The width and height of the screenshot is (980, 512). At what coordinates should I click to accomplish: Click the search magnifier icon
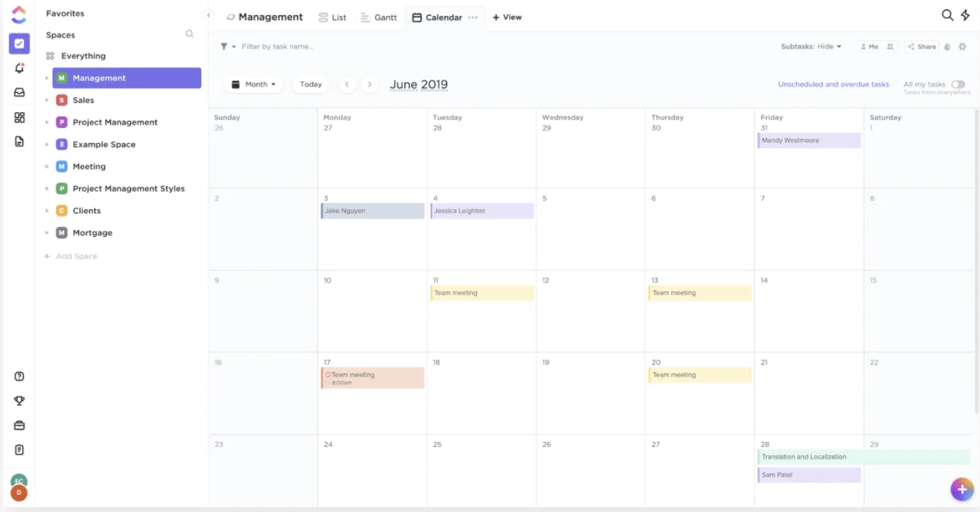click(948, 15)
